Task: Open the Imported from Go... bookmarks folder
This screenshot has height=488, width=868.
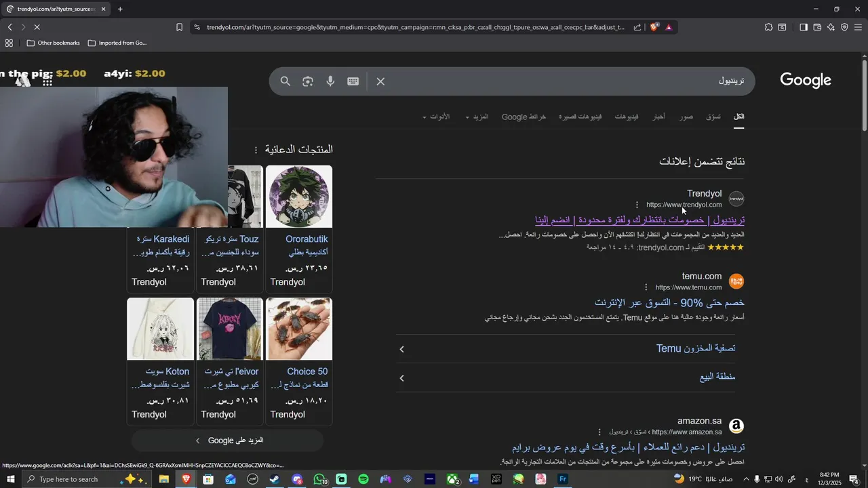Action: (117, 43)
